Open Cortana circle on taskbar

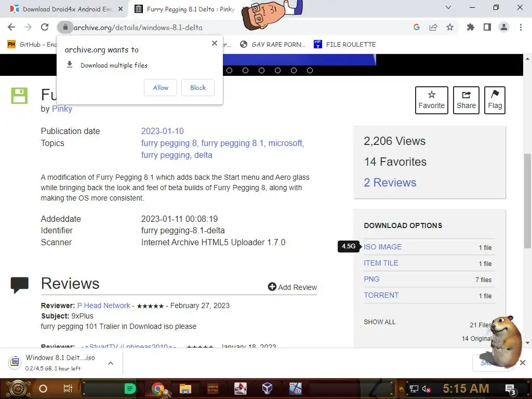point(43,389)
